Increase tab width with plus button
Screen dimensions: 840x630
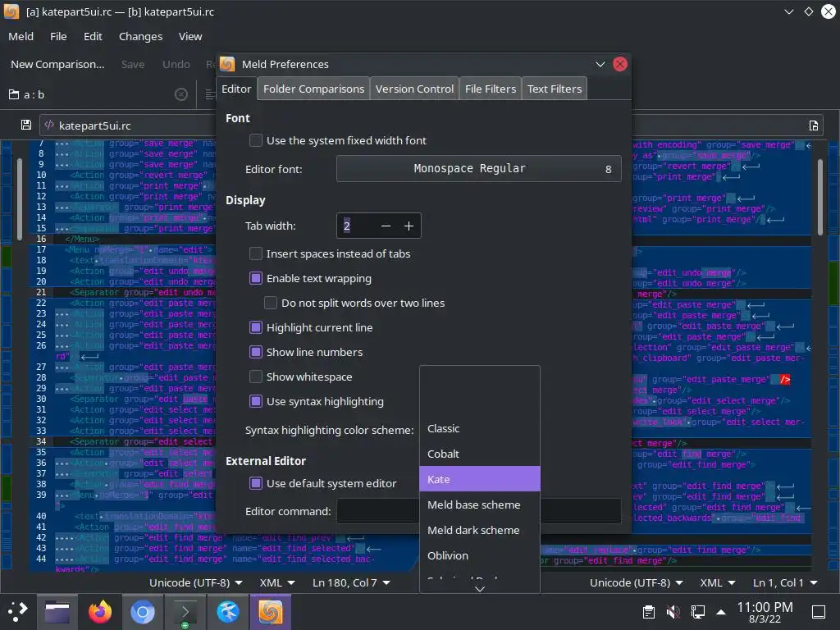tap(409, 226)
